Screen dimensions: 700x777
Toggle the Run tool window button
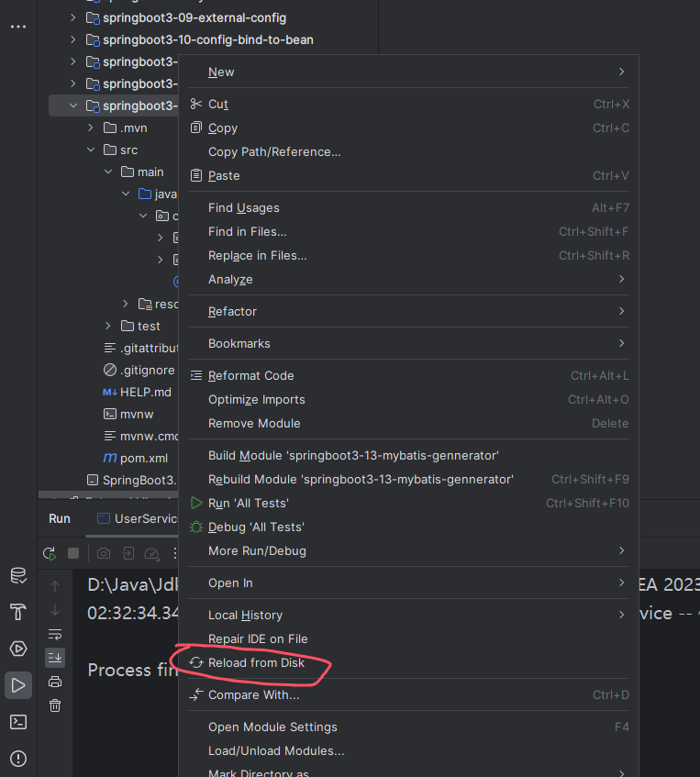click(18, 685)
